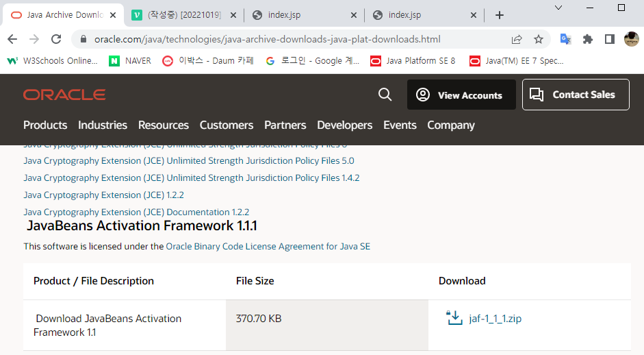644x355 pixels.
Task: Toggle the browser side panel icon
Action: click(610, 39)
